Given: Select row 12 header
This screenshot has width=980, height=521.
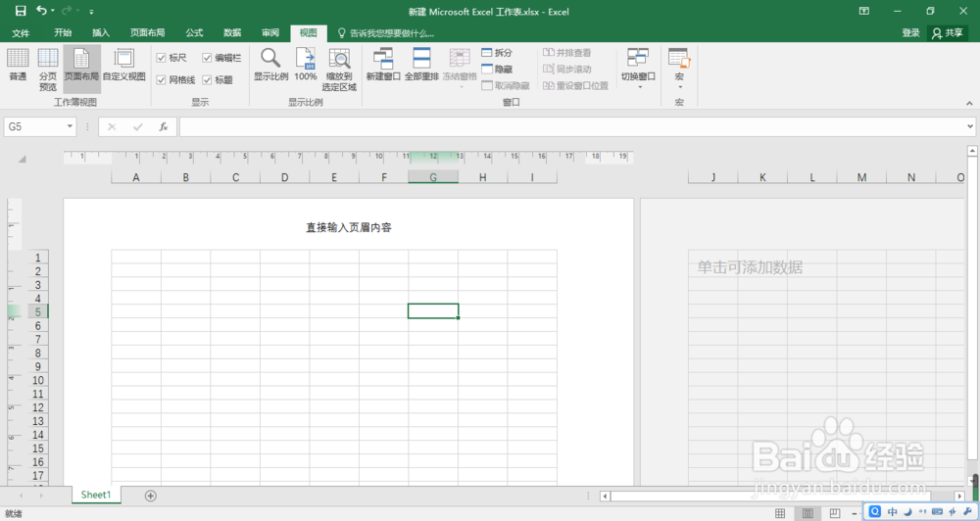Looking at the screenshot, I should [x=37, y=407].
